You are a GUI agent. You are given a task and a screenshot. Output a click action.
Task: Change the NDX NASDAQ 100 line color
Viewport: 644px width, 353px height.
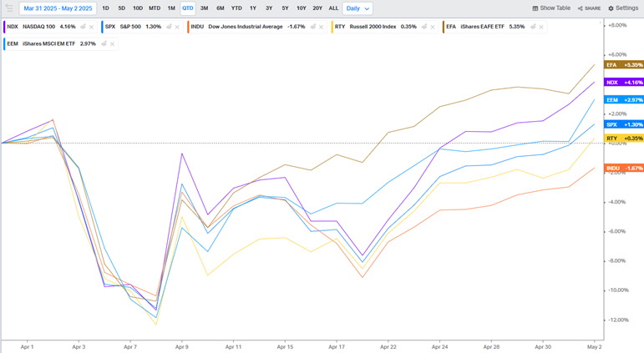click(83, 27)
